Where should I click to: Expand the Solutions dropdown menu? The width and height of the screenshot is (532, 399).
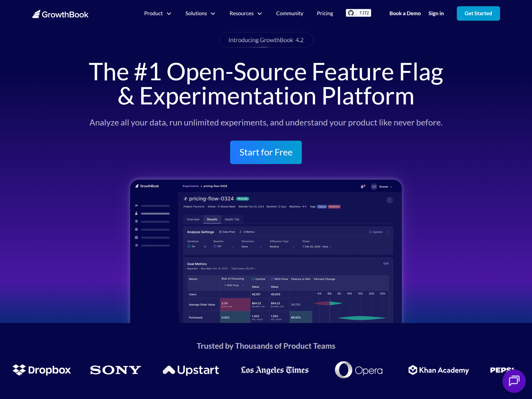(x=200, y=14)
